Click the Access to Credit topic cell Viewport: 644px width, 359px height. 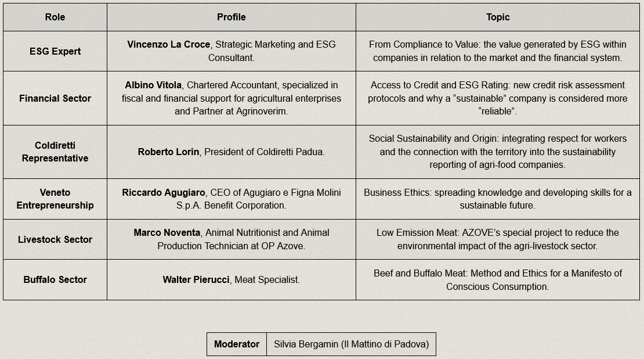click(x=498, y=98)
